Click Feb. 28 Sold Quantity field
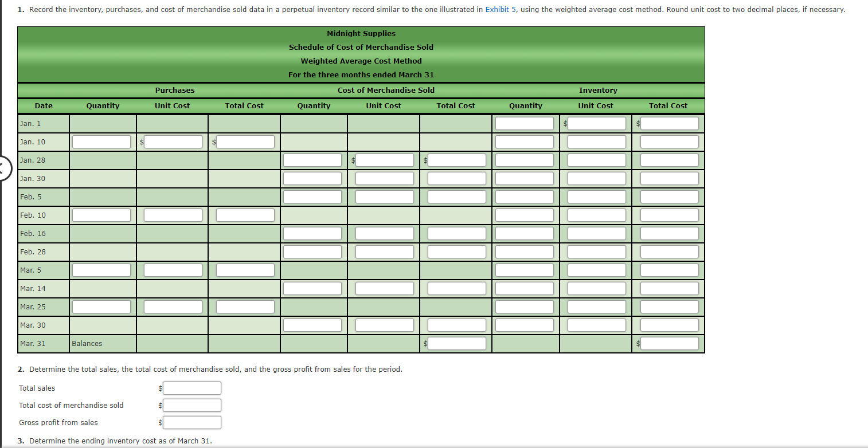This screenshot has height=448, width=868. (312, 251)
